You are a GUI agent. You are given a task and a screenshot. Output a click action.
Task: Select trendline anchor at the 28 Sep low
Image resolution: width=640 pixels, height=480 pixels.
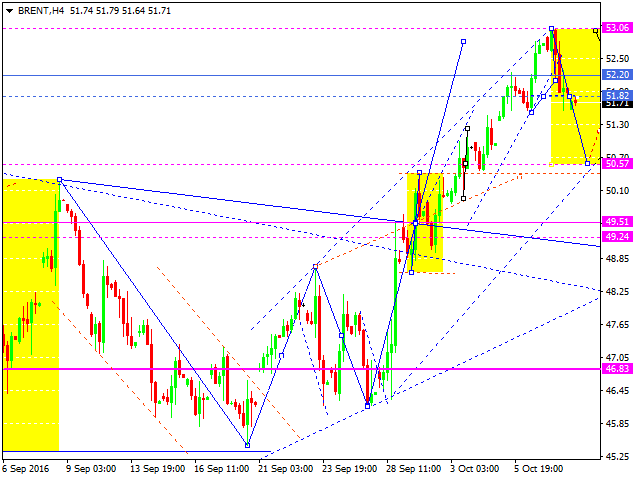point(367,406)
